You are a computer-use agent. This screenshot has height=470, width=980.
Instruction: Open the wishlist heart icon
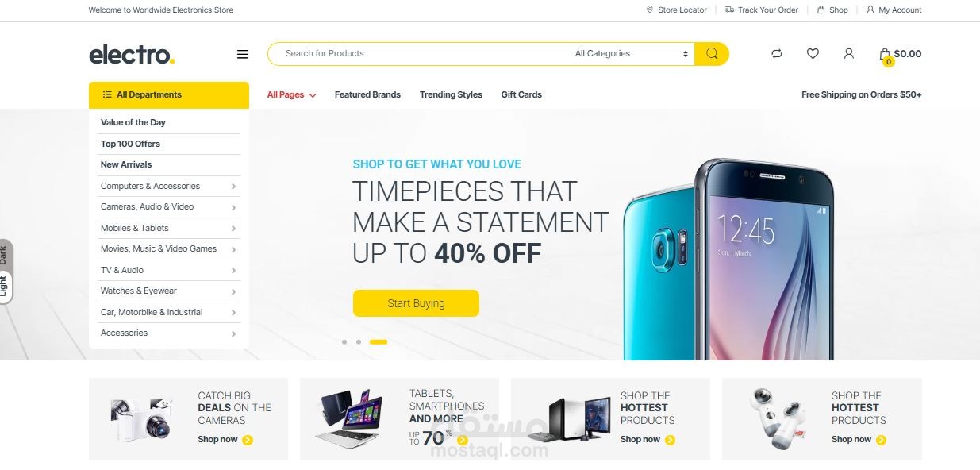click(813, 53)
